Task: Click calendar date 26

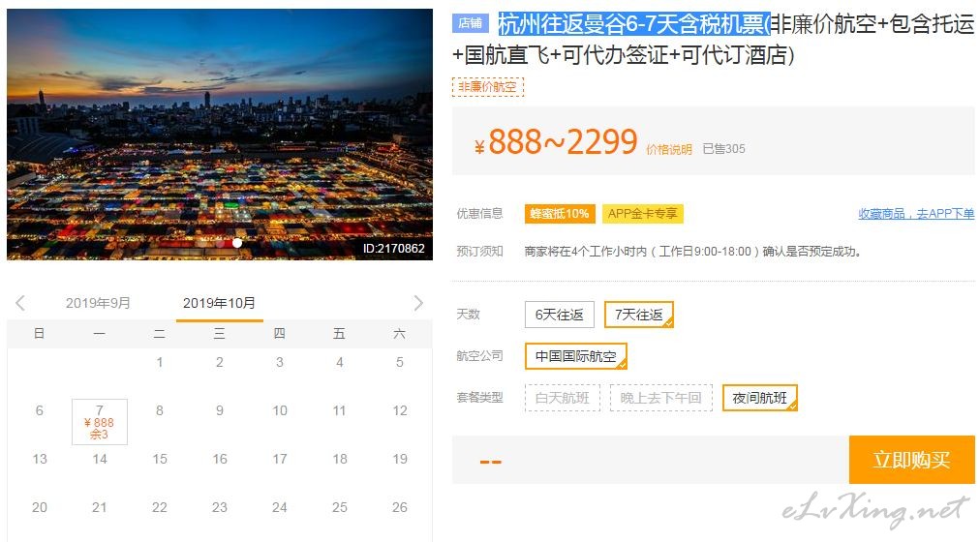Action: 399,507
